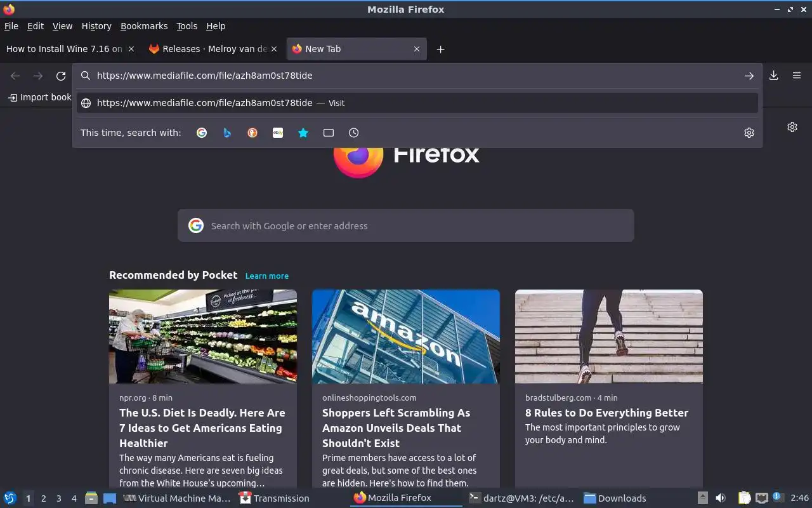Image resolution: width=812 pixels, height=508 pixels.
Task: Click the removable media eject tray icon
Action: coord(703,498)
